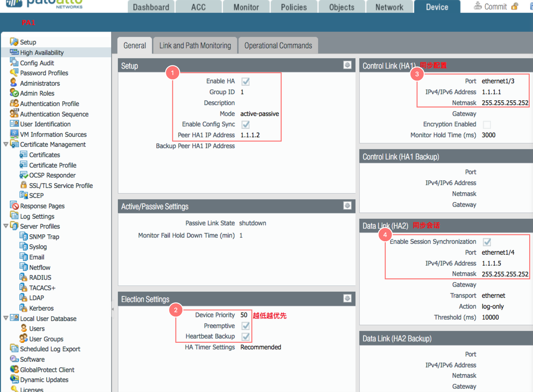Click the Admin Roles icon

(14, 93)
